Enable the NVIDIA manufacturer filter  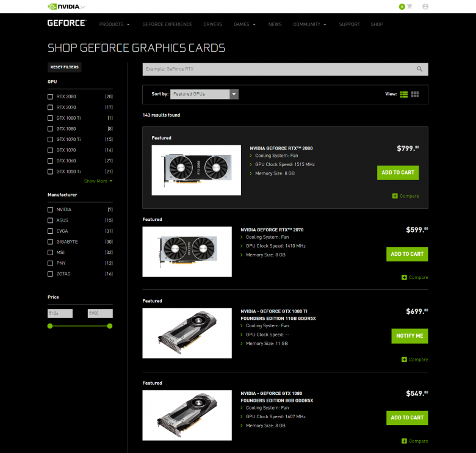point(51,209)
